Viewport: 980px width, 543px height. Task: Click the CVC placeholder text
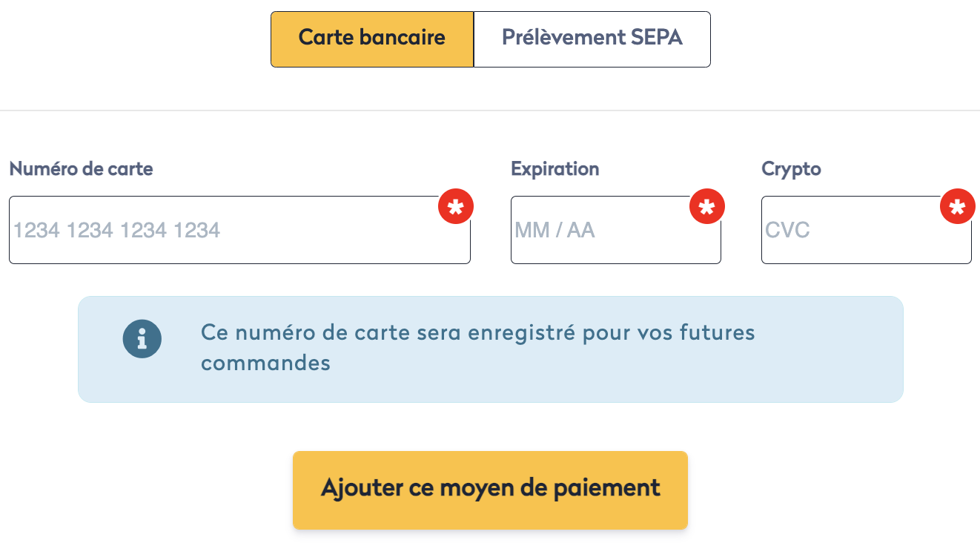(x=787, y=231)
